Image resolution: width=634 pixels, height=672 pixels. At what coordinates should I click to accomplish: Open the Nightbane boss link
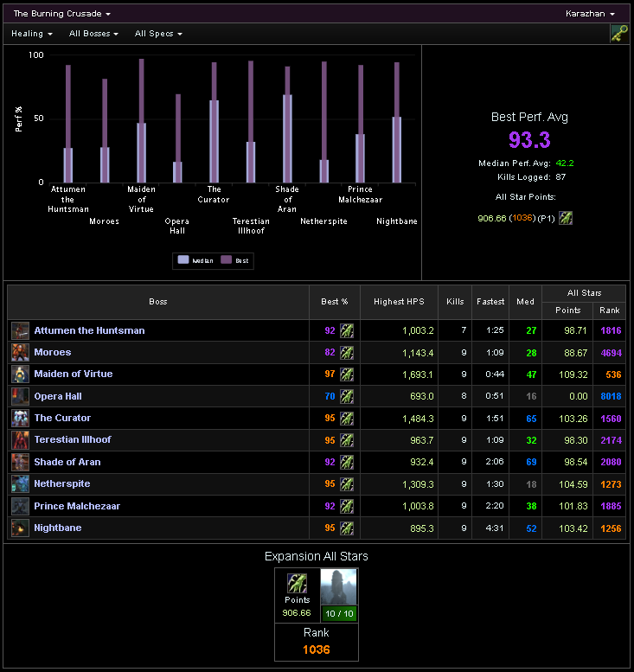point(58,528)
